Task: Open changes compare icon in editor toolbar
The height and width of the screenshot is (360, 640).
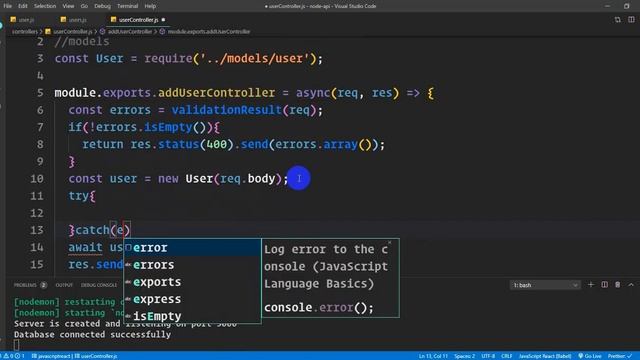Action: [618, 20]
